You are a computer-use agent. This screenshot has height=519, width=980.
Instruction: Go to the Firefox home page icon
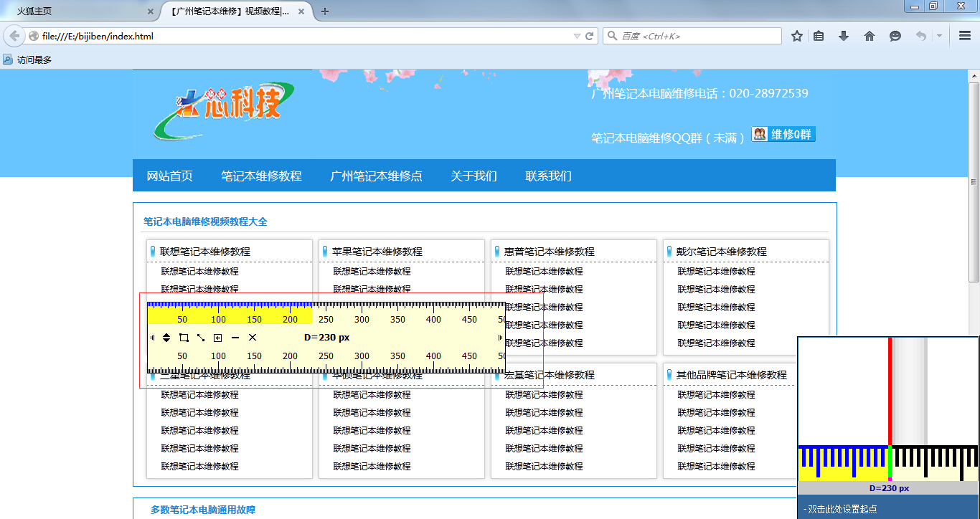pos(870,36)
